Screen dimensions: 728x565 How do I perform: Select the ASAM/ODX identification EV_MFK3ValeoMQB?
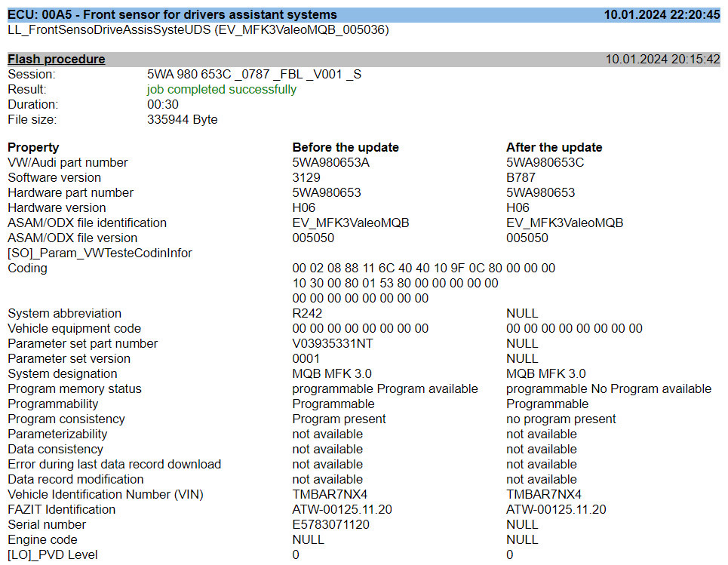[347, 223]
